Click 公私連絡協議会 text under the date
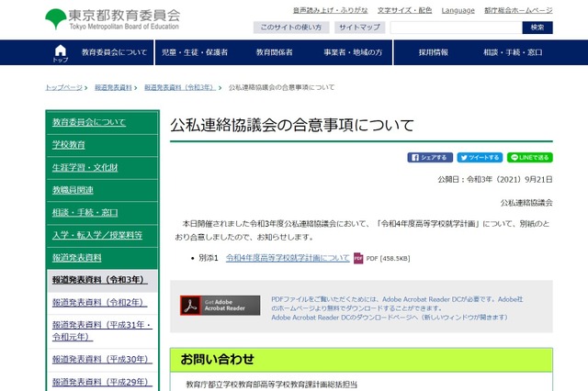Viewport: 588px width, 391px height. click(526, 203)
